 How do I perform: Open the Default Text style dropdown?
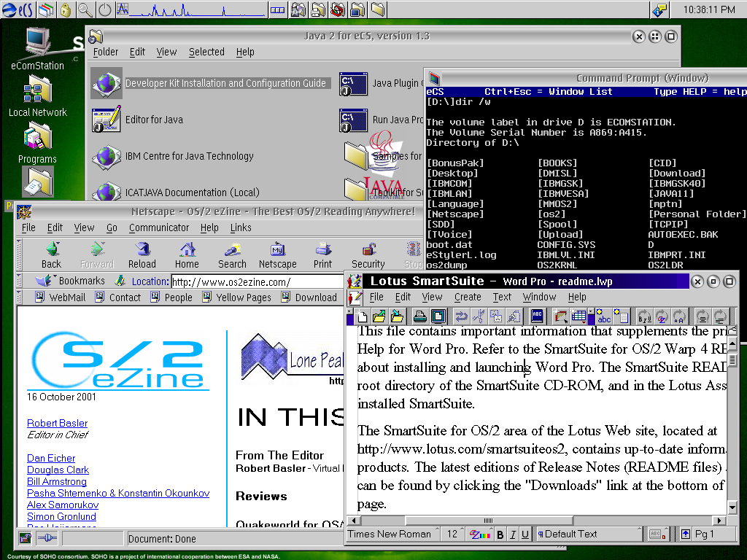click(589, 534)
